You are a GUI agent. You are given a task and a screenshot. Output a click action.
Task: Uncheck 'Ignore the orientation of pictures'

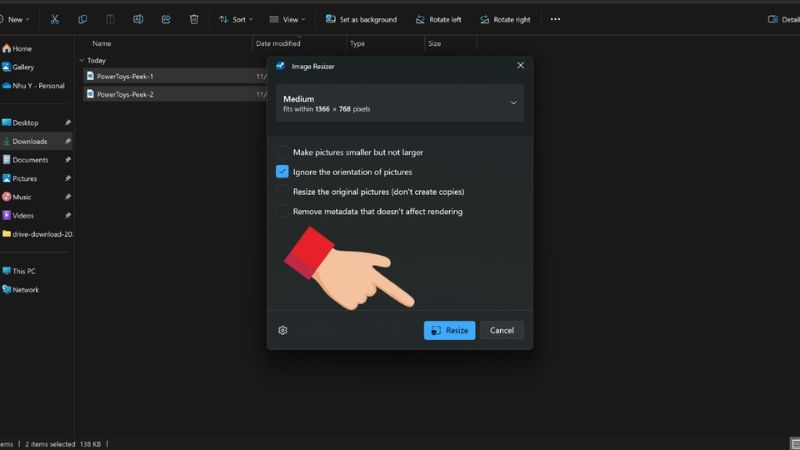(283, 172)
